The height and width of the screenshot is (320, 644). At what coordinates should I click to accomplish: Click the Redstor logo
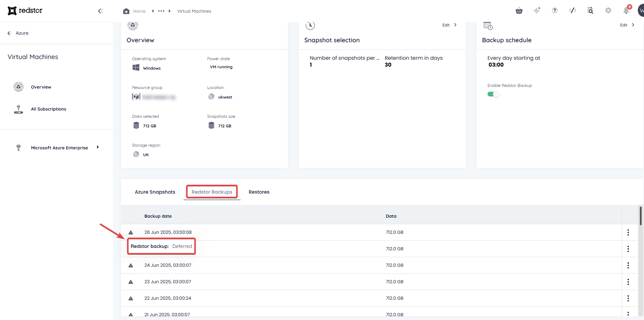25,11
